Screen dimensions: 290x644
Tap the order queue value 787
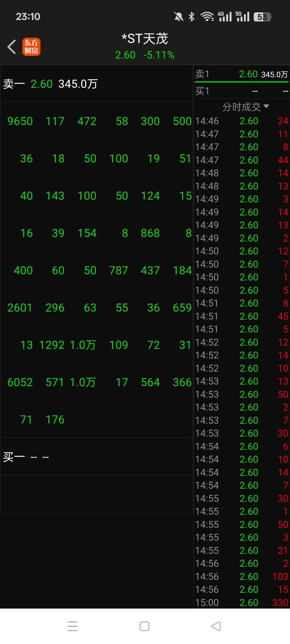coord(118,270)
